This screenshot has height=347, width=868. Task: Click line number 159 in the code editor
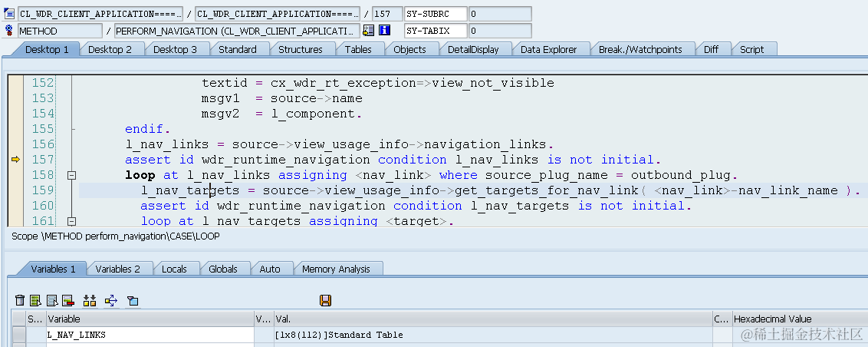point(43,190)
